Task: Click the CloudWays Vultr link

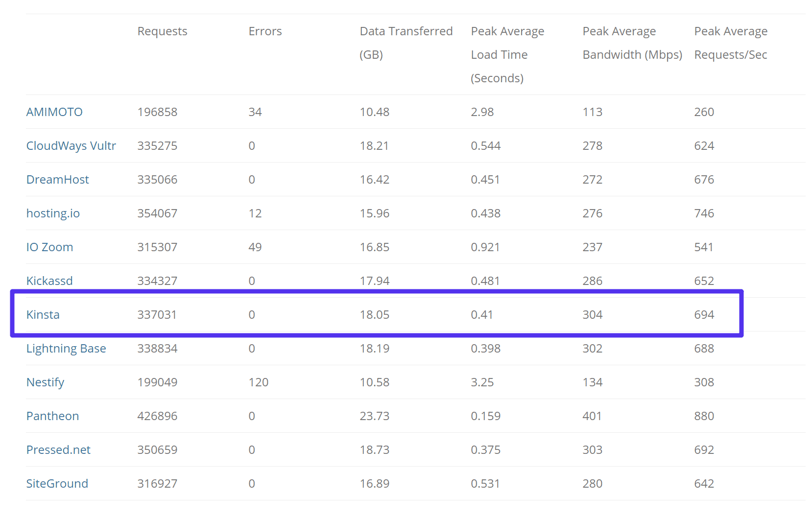Action: [x=71, y=146]
